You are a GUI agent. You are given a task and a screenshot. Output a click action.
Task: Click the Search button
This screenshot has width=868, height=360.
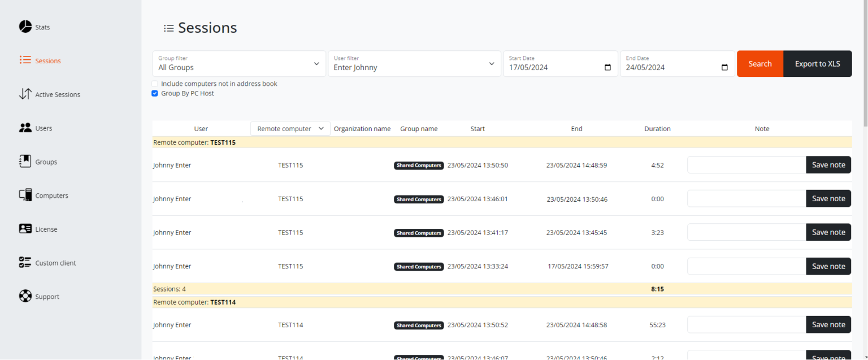pos(759,63)
